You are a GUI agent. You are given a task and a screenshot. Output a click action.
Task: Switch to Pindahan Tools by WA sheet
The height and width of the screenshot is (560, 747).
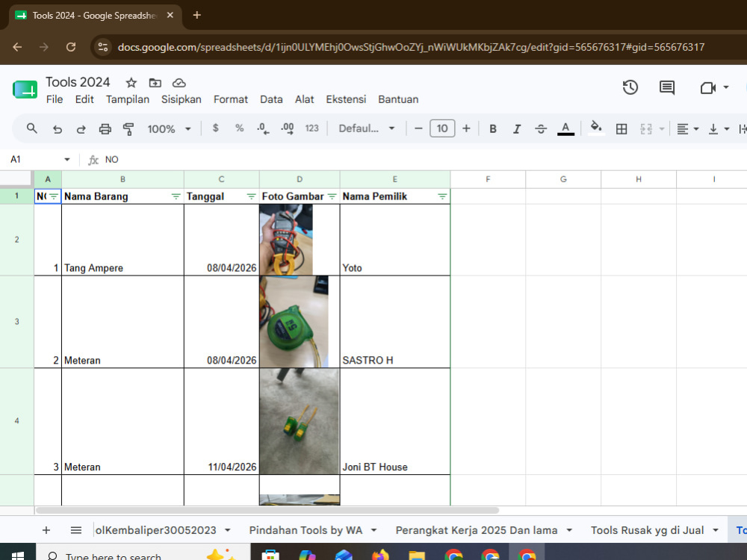point(306,530)
